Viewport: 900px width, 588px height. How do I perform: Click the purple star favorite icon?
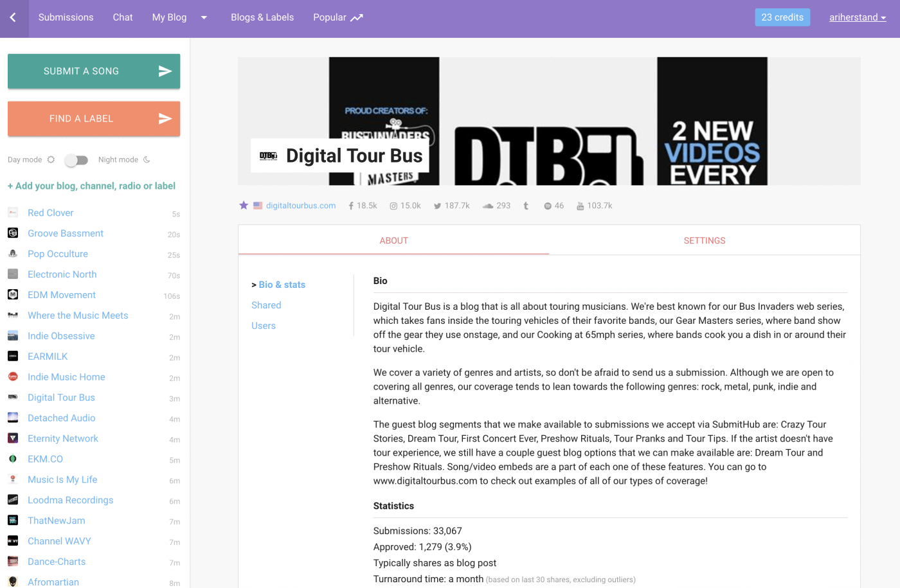(244, 206)
